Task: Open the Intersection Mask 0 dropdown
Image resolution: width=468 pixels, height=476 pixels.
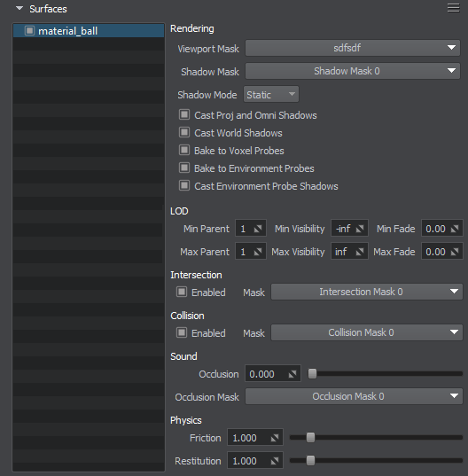Action: pos(367,292)
